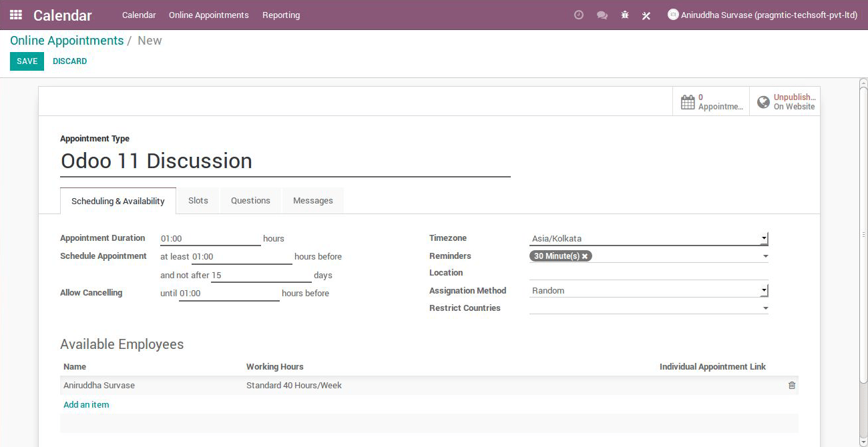Edit the Appointment Duration field

210,238
